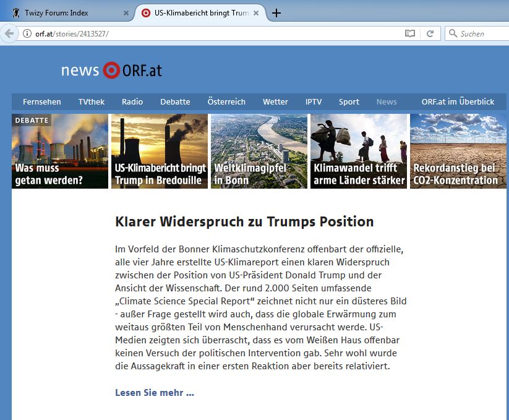
Task: Open the 'Was muss getan werden?' debate thumbnail
Action: click(60, 151)
